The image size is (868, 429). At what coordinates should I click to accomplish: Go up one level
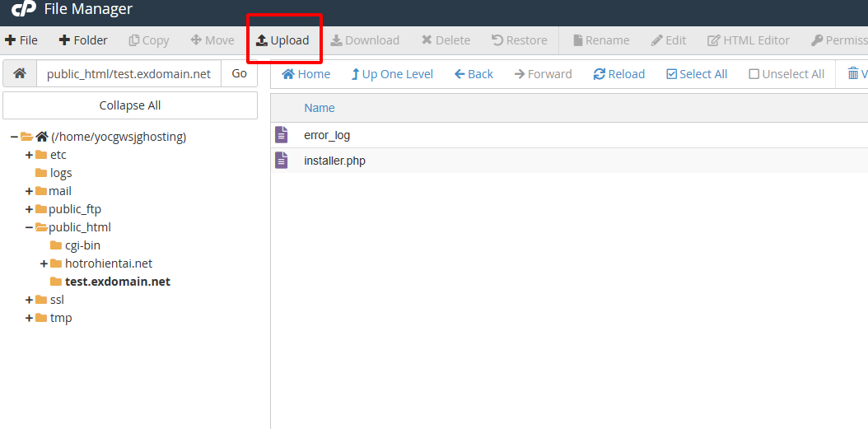coord(392,74)
